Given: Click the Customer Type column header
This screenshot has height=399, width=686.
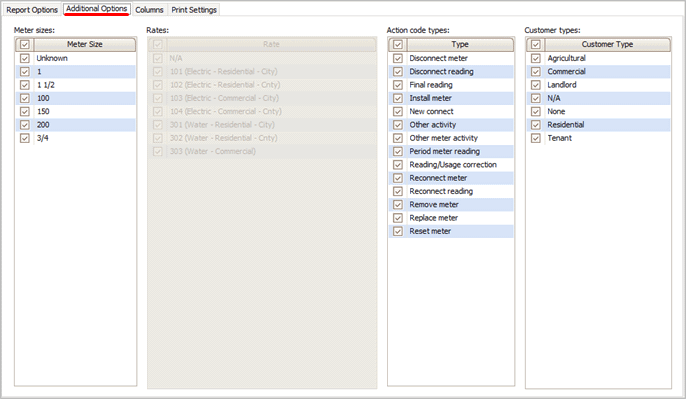Looking at the screenshot, I should tap(608, 44).
